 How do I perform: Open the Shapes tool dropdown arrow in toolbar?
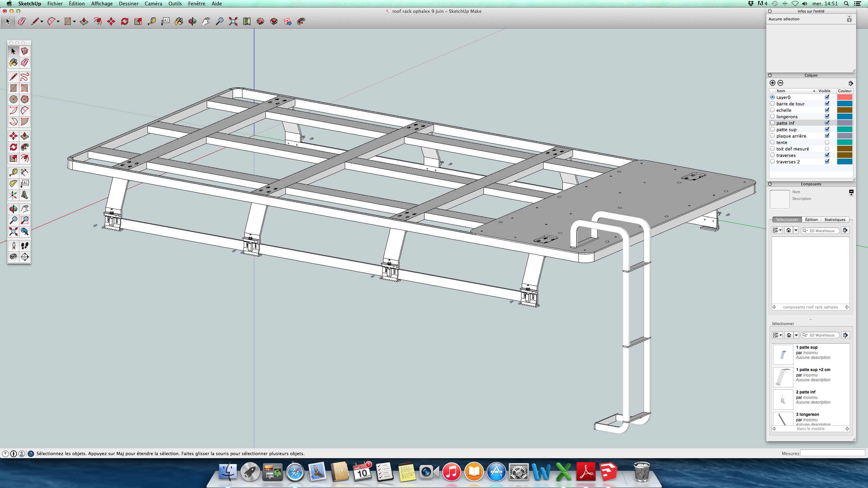pos(74,21)
